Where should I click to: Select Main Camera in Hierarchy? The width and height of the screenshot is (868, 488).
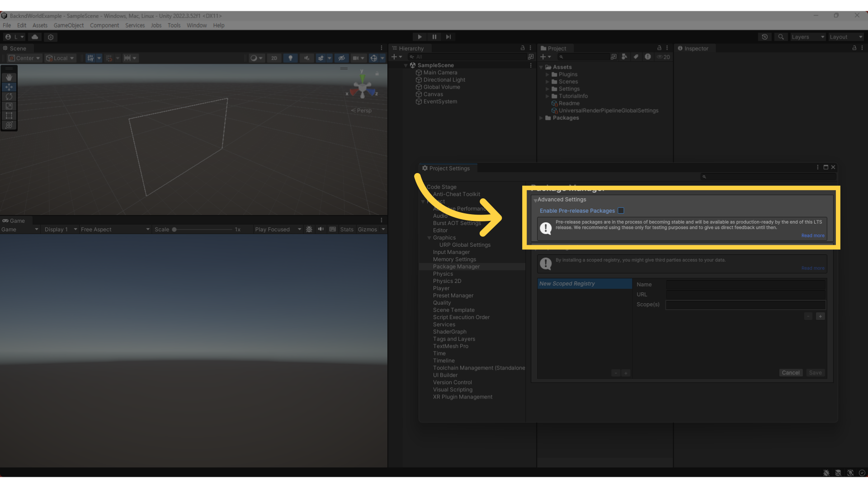coord(440,73)
